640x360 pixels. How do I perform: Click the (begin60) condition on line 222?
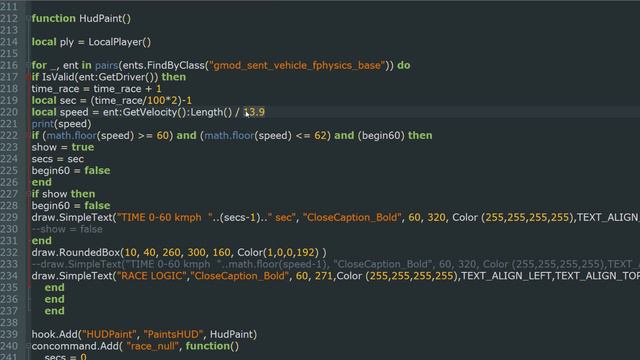[x=381, y=136]
